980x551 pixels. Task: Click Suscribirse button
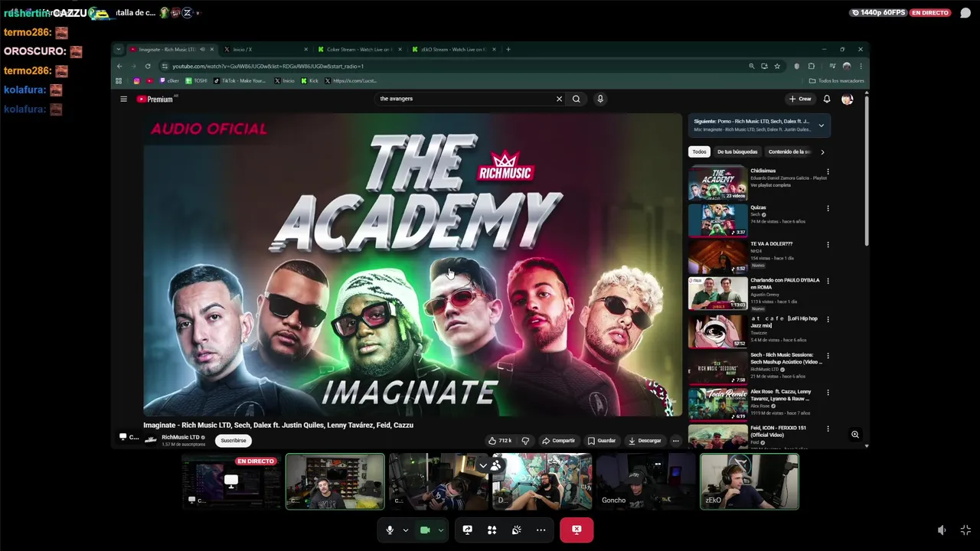tap(234, 440)
